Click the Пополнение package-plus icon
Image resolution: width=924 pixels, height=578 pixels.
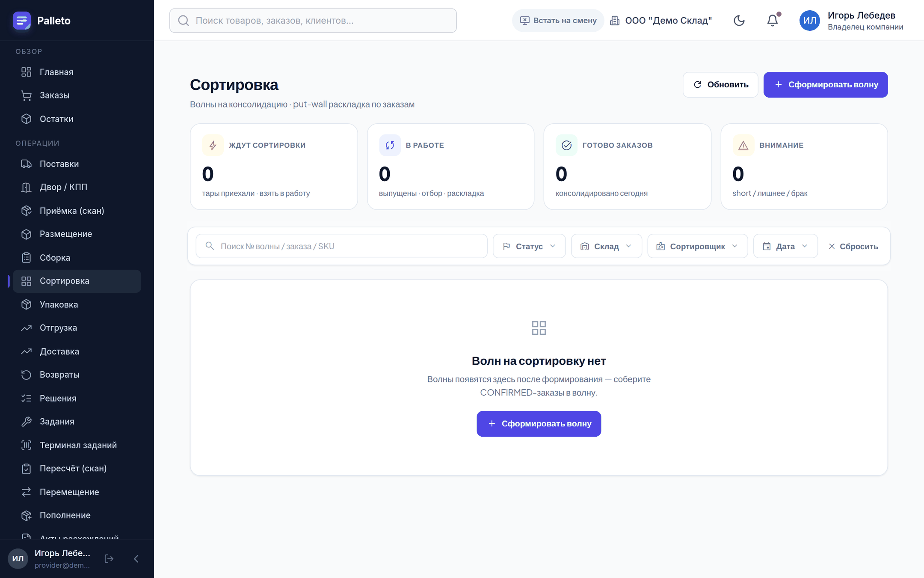tap(27, 515)
